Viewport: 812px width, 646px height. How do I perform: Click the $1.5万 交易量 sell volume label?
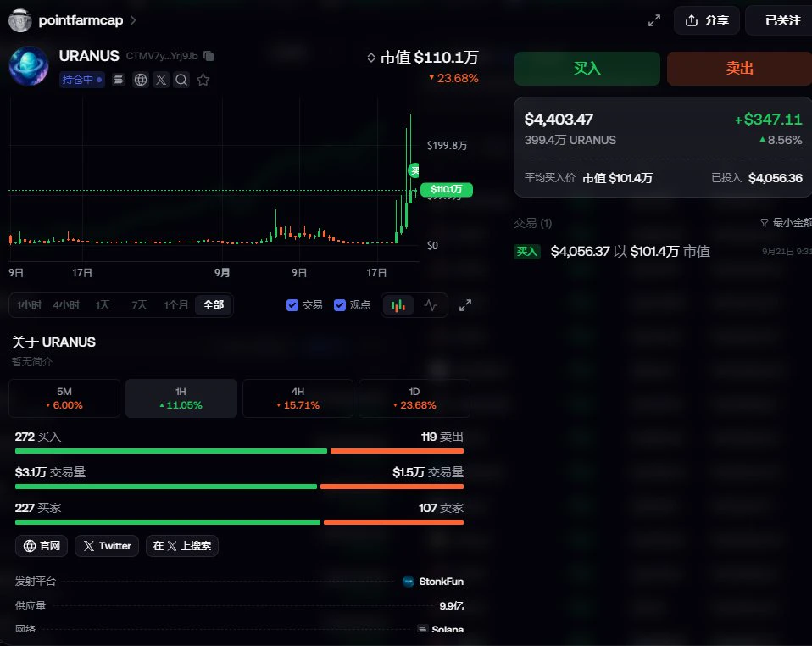point(428,472)
